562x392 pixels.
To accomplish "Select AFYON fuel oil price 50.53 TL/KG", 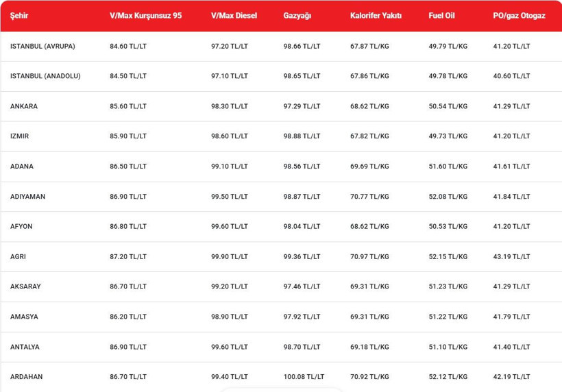I will click(x=448, y=226).
